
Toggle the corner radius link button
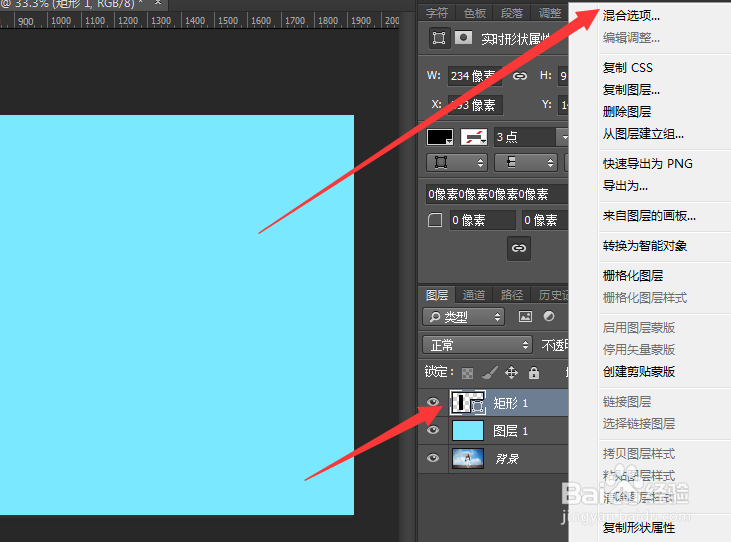coord(519,248)
